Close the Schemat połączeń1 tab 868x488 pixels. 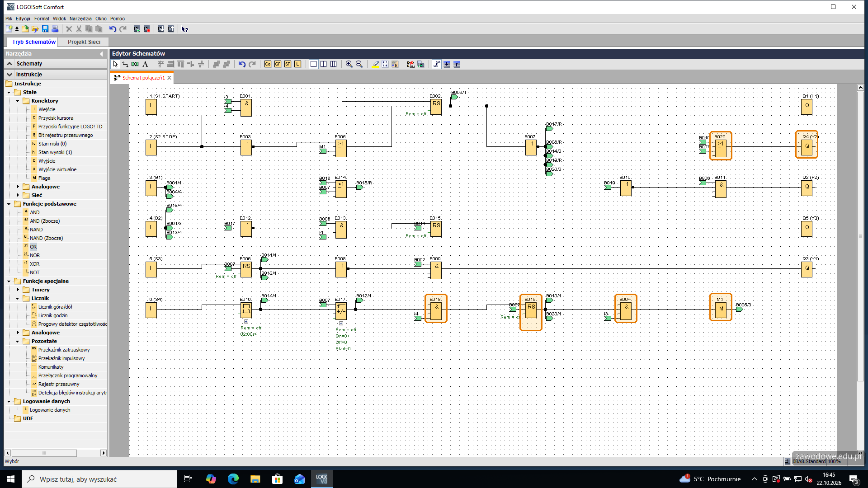coord(170,78)
